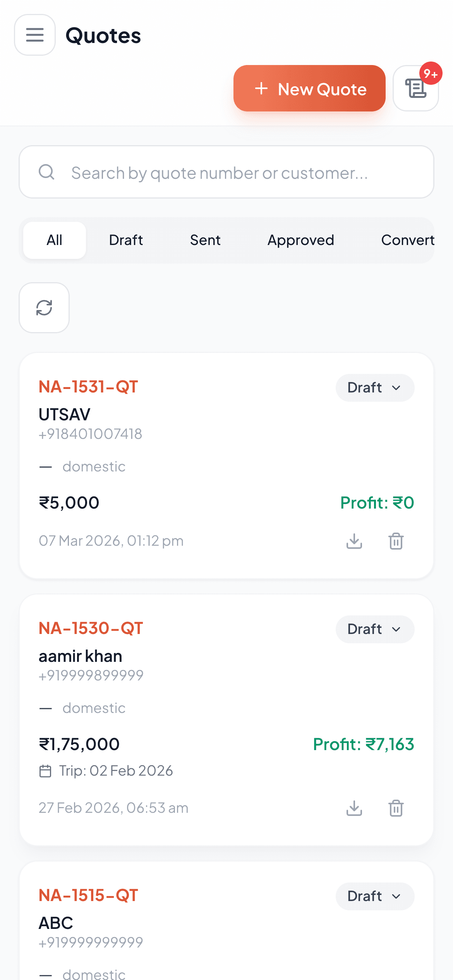453x980 pixels.
Task: Open the notifications scroll icon with 9+ badge
Action: (x=416, y=88)
